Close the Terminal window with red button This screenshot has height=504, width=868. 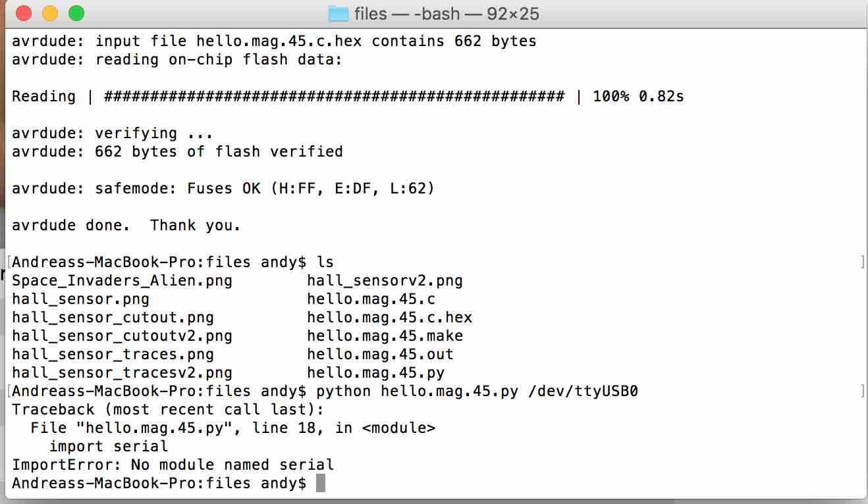pyautogui.click(x=23, y=13)
